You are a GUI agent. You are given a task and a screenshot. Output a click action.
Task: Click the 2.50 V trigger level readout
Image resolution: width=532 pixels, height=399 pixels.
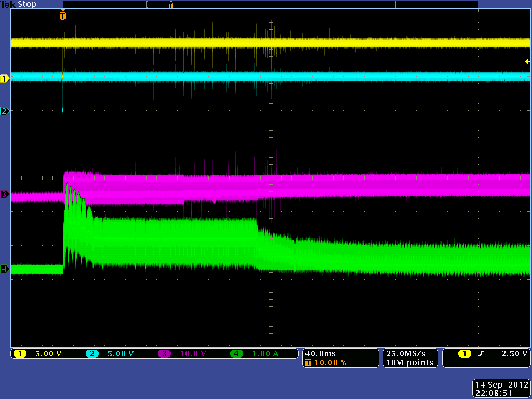coord(514,354)
